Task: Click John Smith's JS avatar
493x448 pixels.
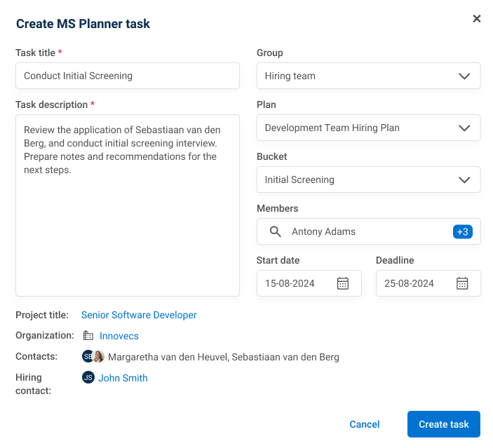Action: (x=88, y=378)
